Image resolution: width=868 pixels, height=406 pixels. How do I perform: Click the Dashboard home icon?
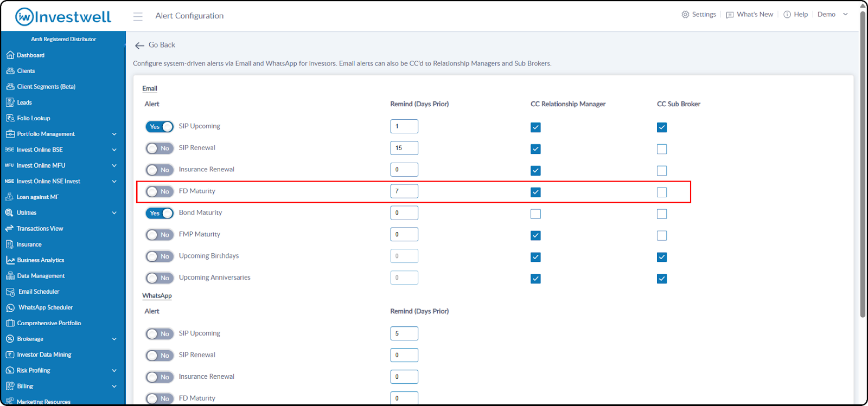pyautogui.click(x=10, y=55)
